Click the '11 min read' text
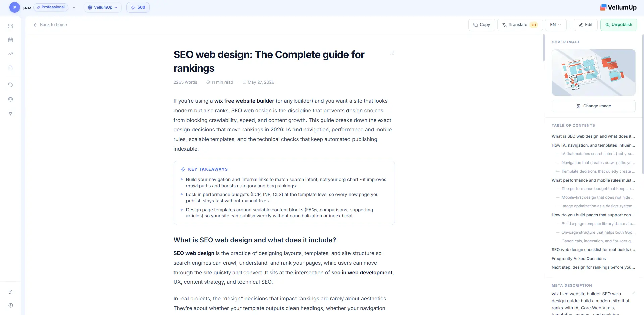644x315 pixels. coord(222,82)
